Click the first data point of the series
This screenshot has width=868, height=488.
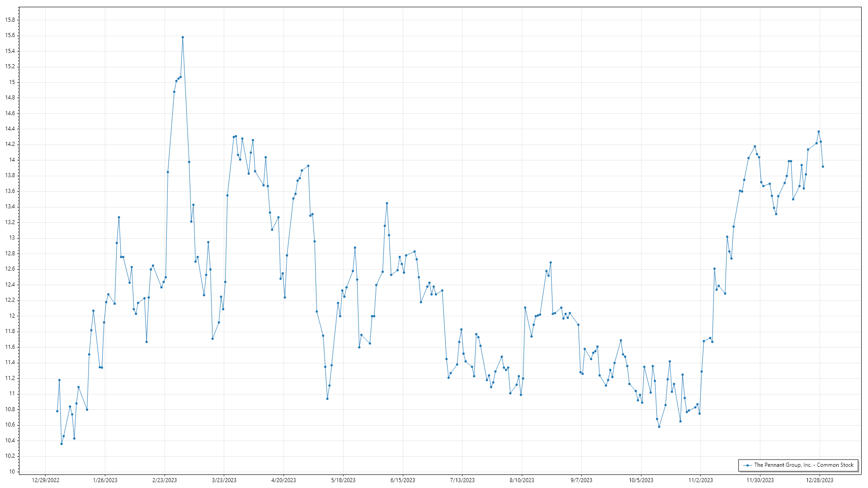[57, 411]
